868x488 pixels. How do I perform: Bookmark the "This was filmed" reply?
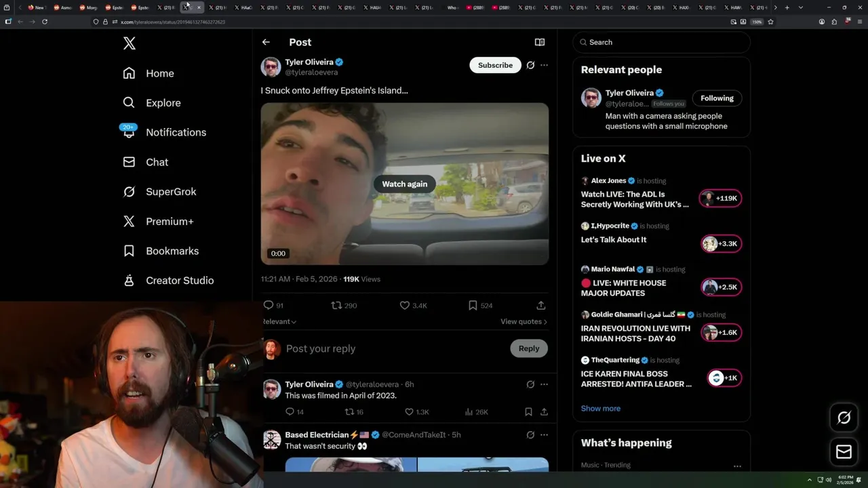click(528, 411)
